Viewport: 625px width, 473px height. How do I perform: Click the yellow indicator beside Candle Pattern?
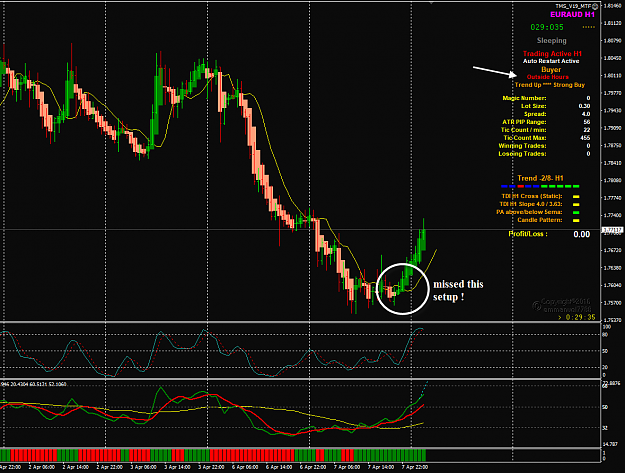tap(576, 220)
